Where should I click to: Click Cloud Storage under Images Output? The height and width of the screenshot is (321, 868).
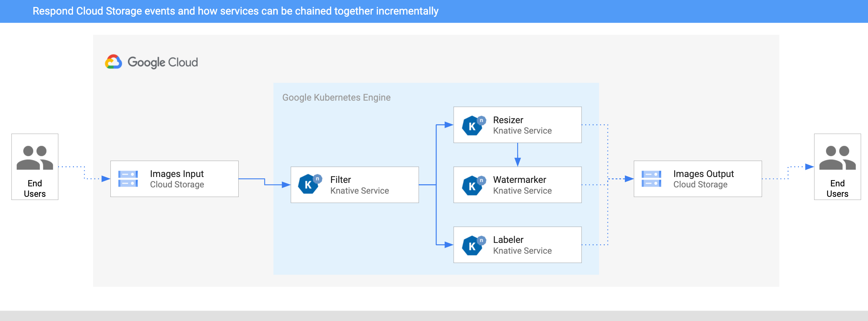(x=700, y=184)
